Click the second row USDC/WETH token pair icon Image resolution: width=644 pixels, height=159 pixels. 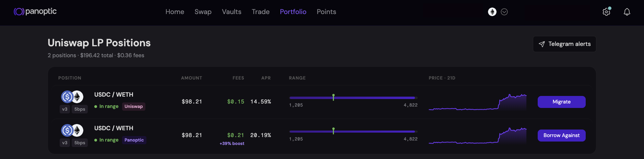(x=72, y=131)
